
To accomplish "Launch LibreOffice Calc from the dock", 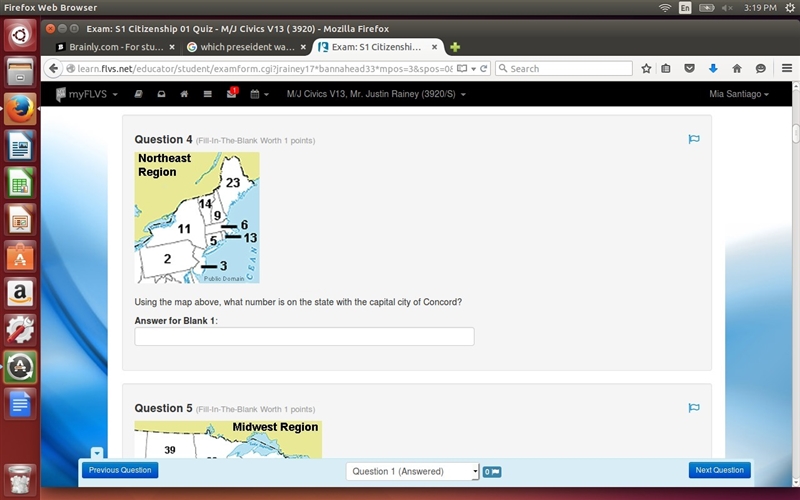I will click(20, 182).
